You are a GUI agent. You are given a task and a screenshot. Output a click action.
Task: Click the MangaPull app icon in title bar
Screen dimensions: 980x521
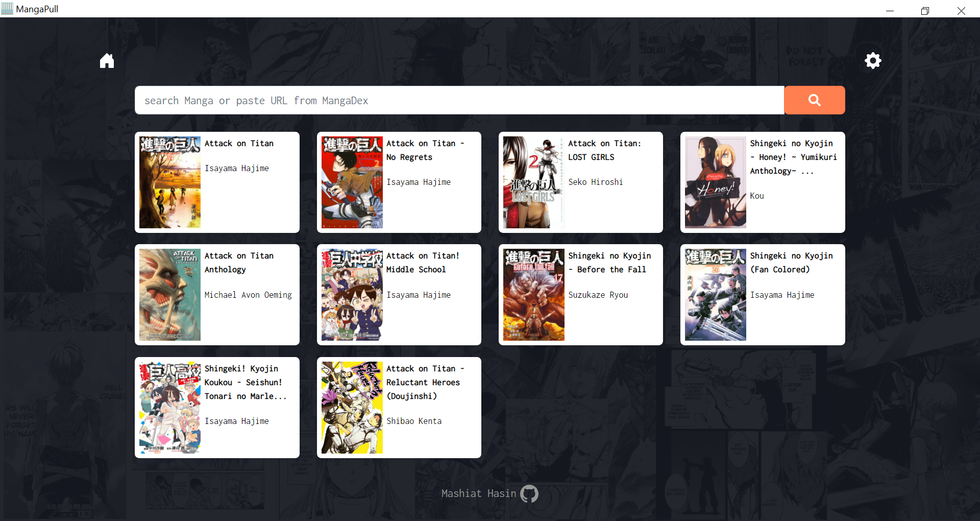point(7,9)
